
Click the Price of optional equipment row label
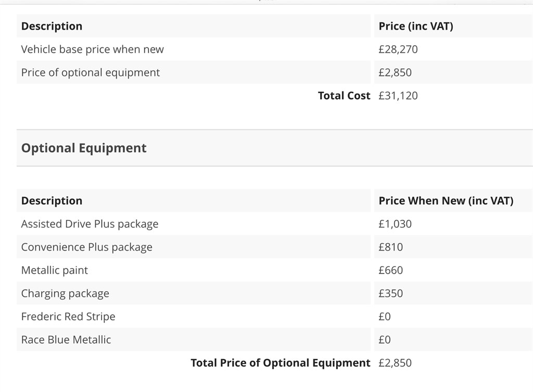tap(91, 73)
